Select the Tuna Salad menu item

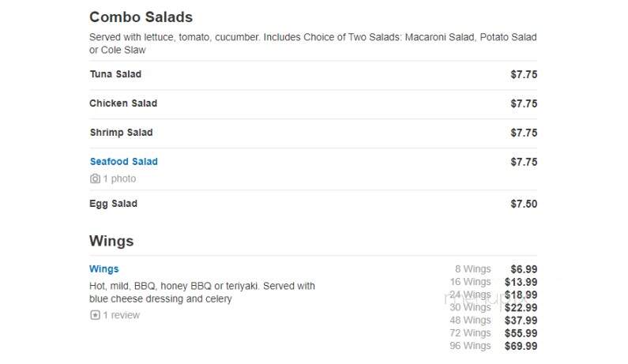313,74
